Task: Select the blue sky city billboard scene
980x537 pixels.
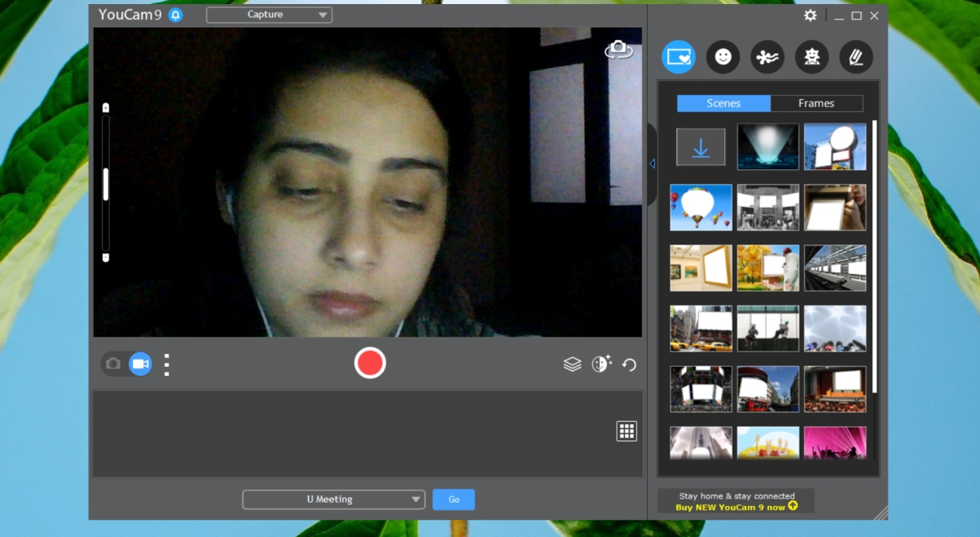Action: pos(768,388)
